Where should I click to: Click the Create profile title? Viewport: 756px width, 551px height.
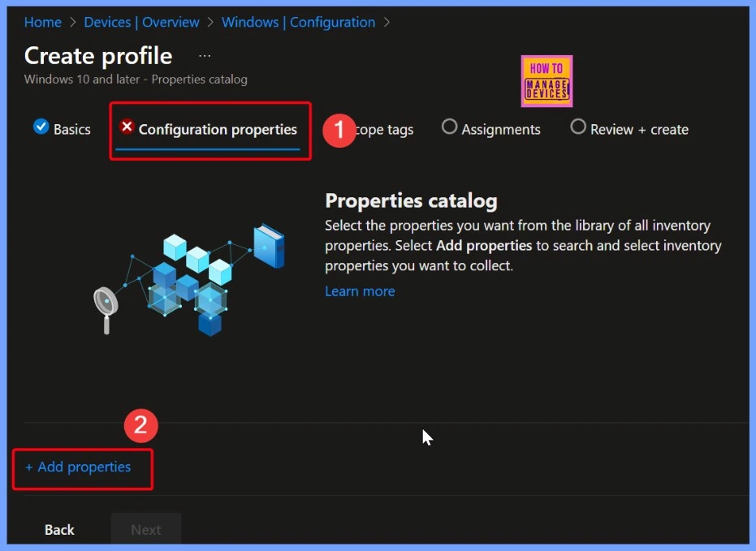coord(98,56)
